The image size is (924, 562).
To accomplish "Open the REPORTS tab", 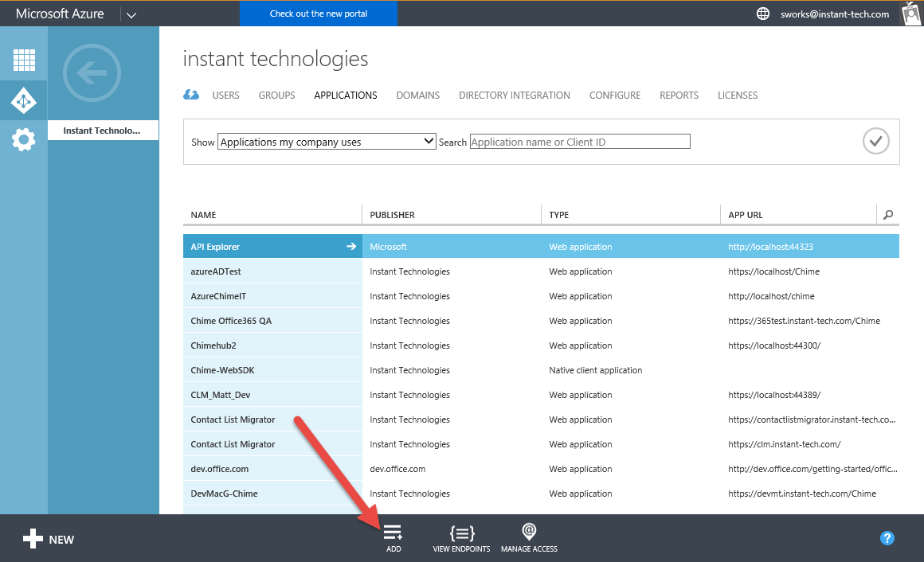I will [x=679, y=95].
